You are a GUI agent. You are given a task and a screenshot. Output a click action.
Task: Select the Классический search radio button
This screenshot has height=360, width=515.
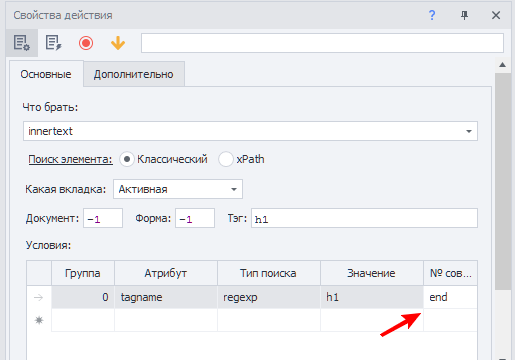pyautogui.click(x=127, y=159)
